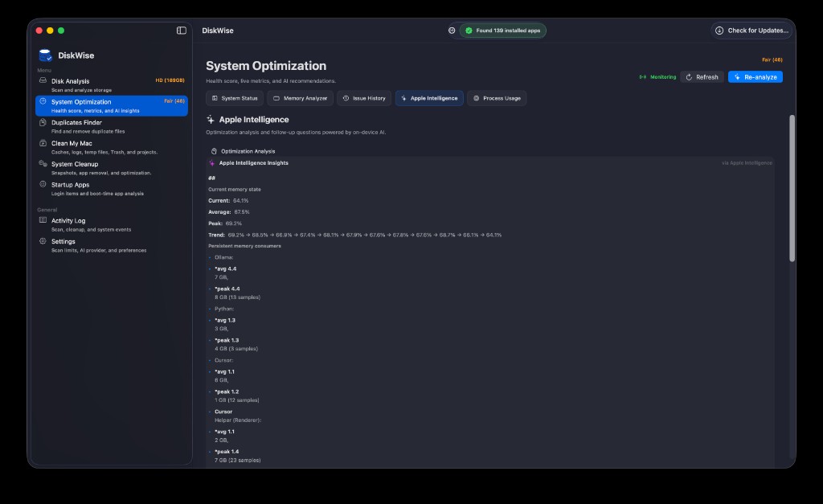
Task: Click the Refresh button
Action: click(702, 77)
